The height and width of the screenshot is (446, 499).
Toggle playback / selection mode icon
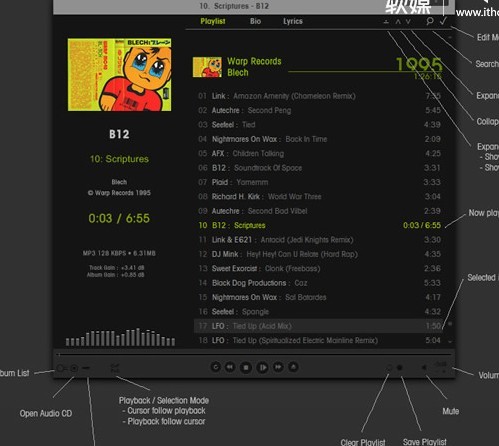pos(115,368)
